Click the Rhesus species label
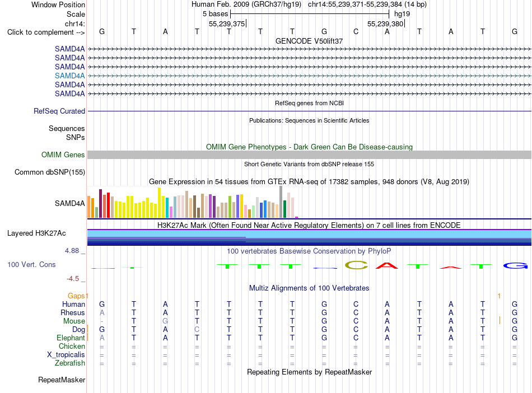This screenshot has width=532, height=393. click(73, 312)
